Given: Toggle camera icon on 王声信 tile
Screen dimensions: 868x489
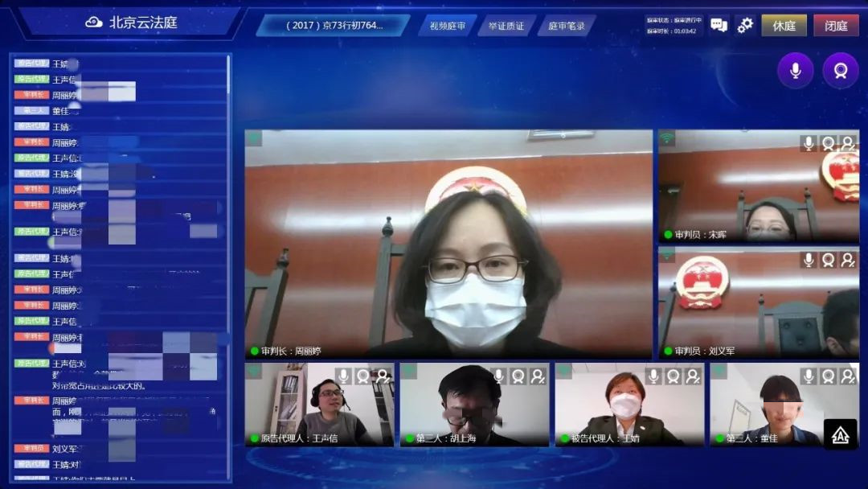Looking at the screenshot, I should click(363, 376).
